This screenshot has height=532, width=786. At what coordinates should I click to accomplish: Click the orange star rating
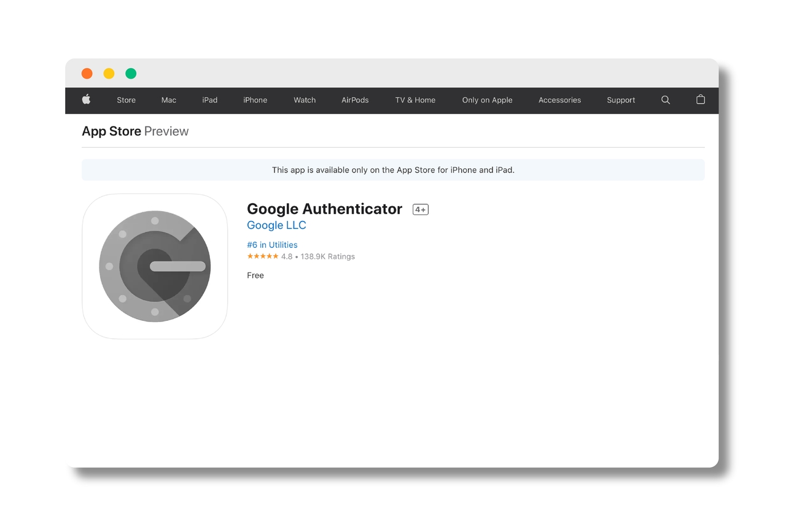click(x=263, y=256)
